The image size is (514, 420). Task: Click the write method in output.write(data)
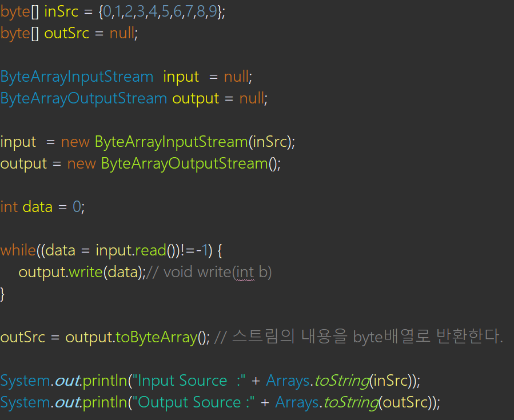click(86, 272)
